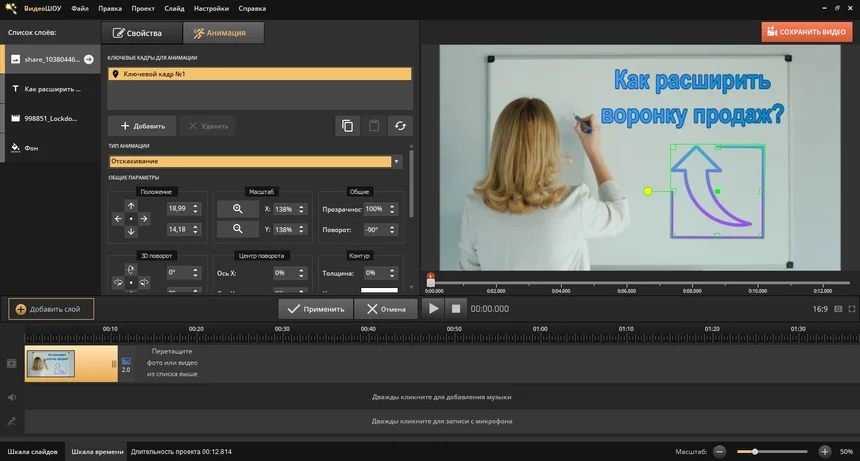Rotate 3D left with the left rotation icon
Image resolution: width=860 pixels, height=461 pixels.
click(118, 282)
